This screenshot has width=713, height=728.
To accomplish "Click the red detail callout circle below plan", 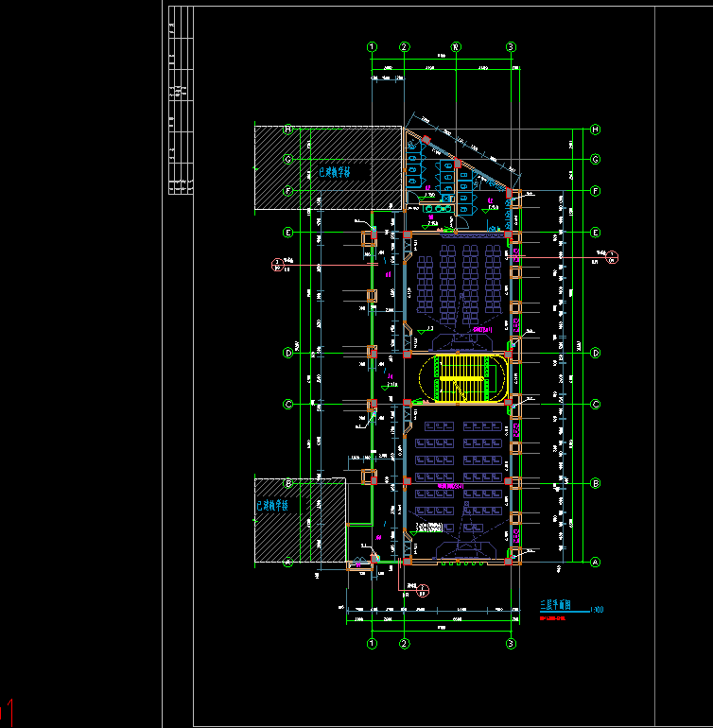I will [423, 592].
